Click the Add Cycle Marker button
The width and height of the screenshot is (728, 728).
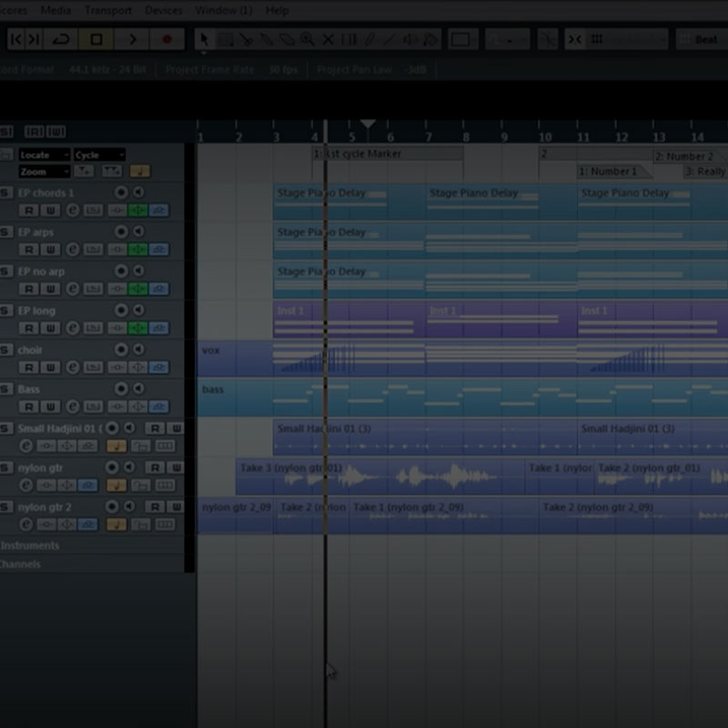coord(112,171)
